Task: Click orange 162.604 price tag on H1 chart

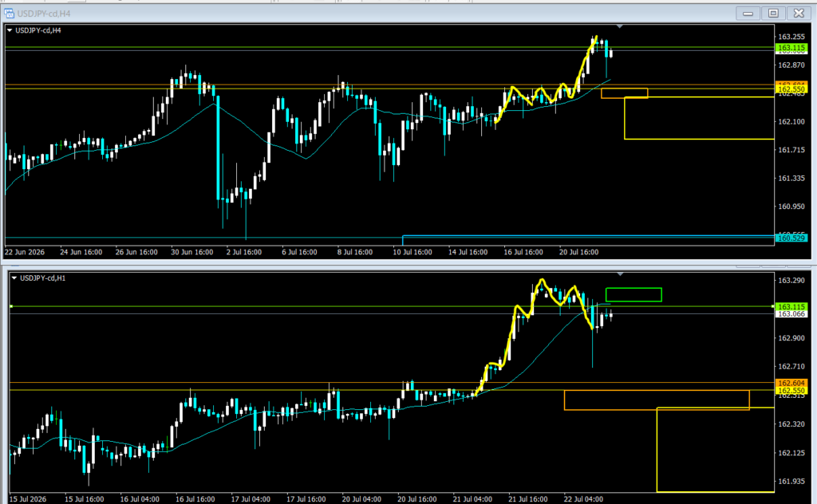Action: coord(791,383)
